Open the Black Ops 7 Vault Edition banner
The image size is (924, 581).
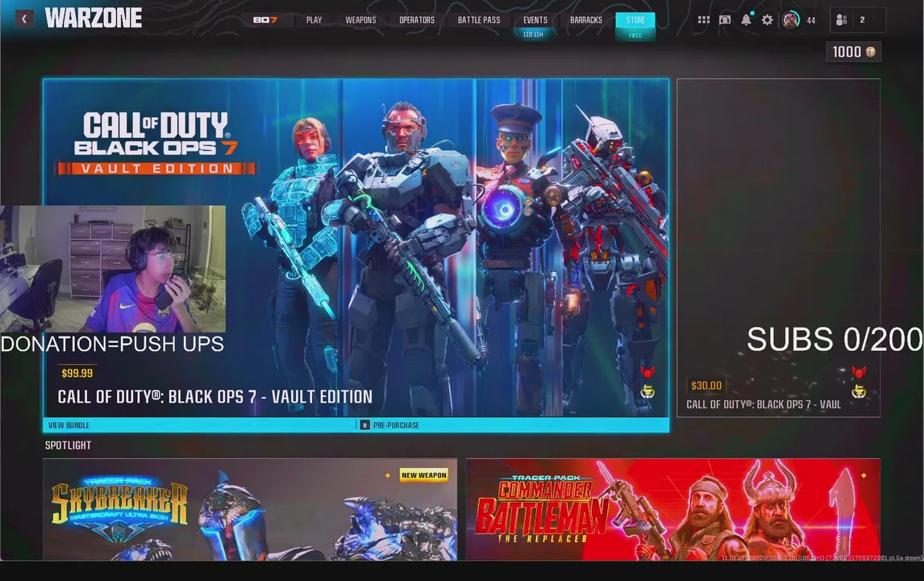pos(356,248)
